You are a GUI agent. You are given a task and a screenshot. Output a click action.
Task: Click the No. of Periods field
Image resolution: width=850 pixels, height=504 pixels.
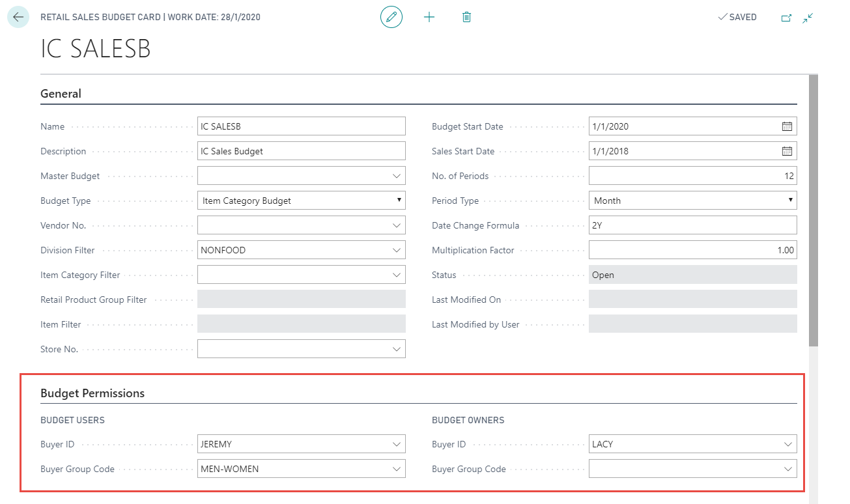coord(692,176)
